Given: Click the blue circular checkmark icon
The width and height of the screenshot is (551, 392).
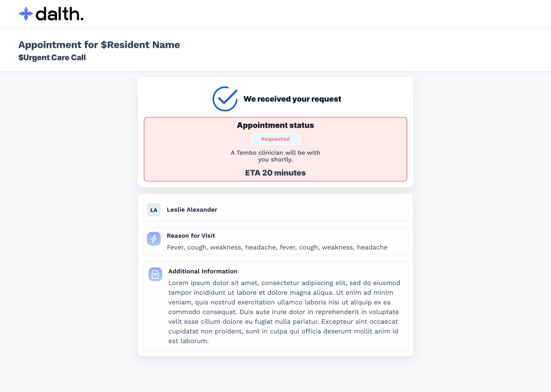Looking at the screenshot, I should 225,99.
